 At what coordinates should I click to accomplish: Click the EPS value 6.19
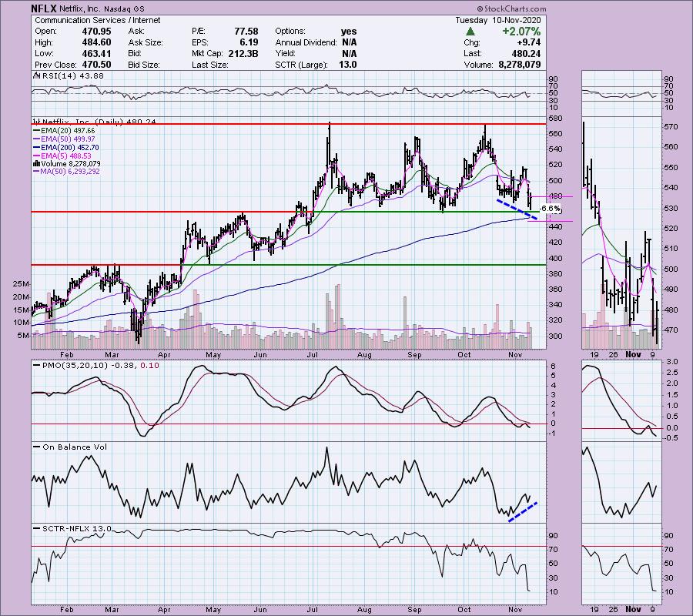pyautogui.click(x=249, y=42)
